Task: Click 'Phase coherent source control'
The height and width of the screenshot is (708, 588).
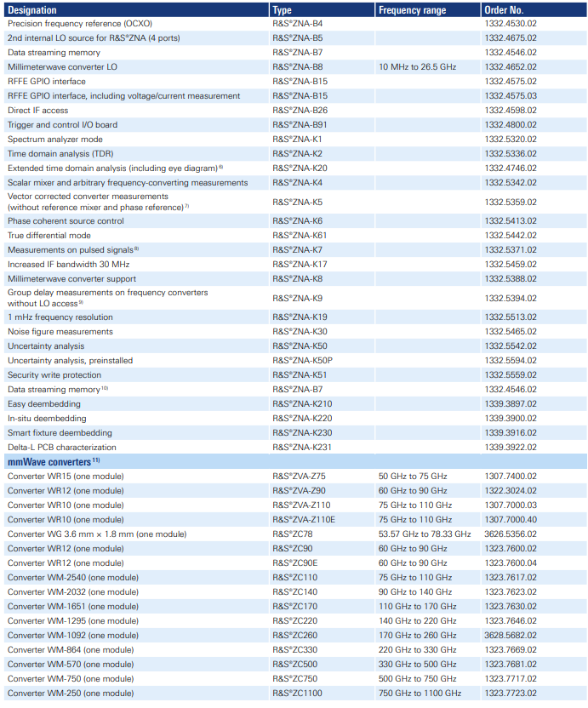Action: [66, 220]
